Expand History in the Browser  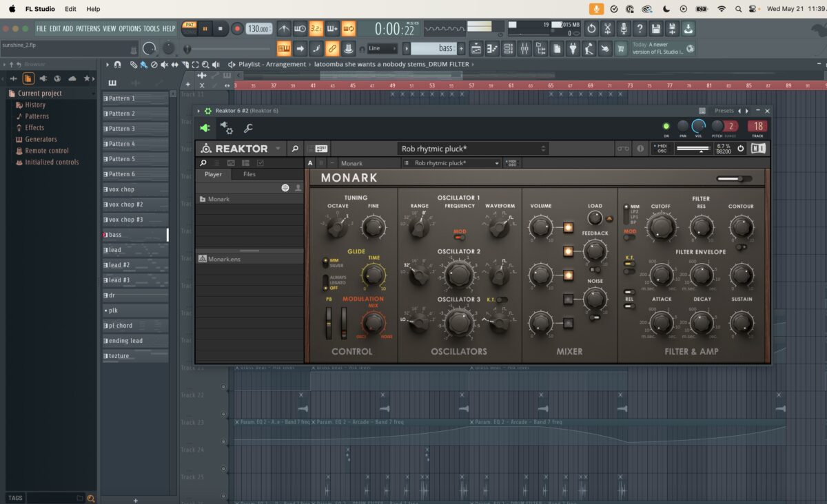pos(35,105)
